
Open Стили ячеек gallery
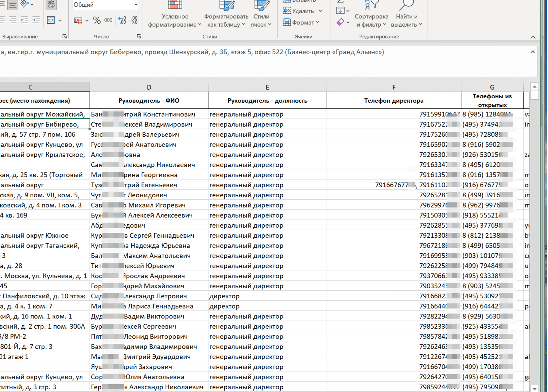coord(261,15)
